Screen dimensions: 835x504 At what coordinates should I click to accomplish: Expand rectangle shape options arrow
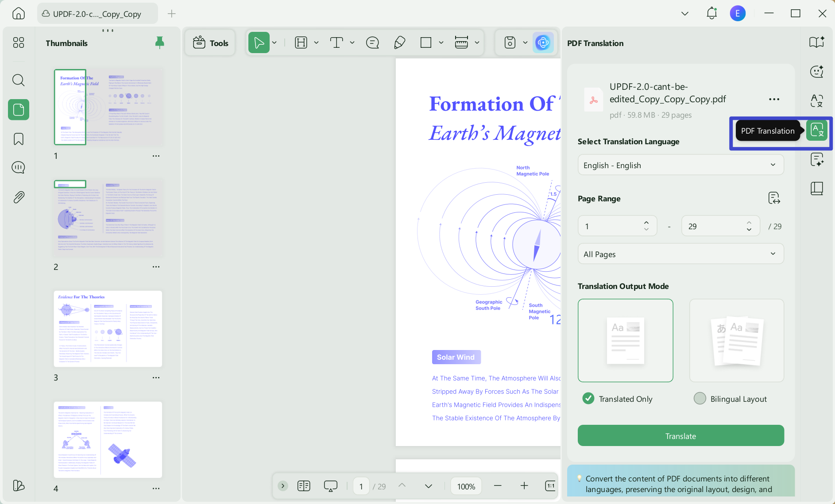441,43
